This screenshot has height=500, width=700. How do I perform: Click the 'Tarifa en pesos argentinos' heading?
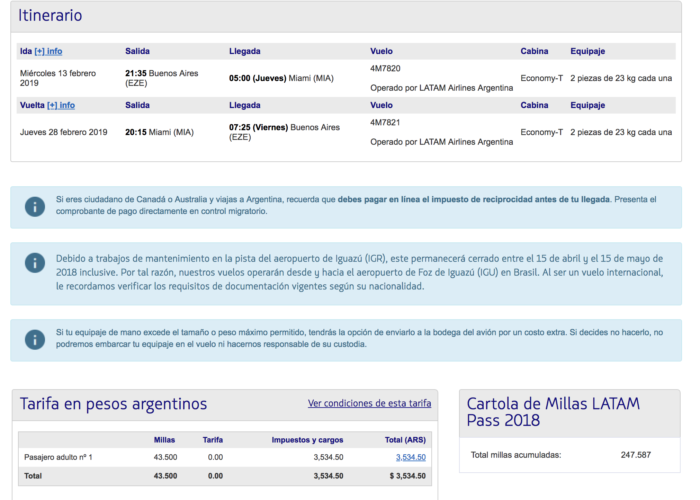113,404
